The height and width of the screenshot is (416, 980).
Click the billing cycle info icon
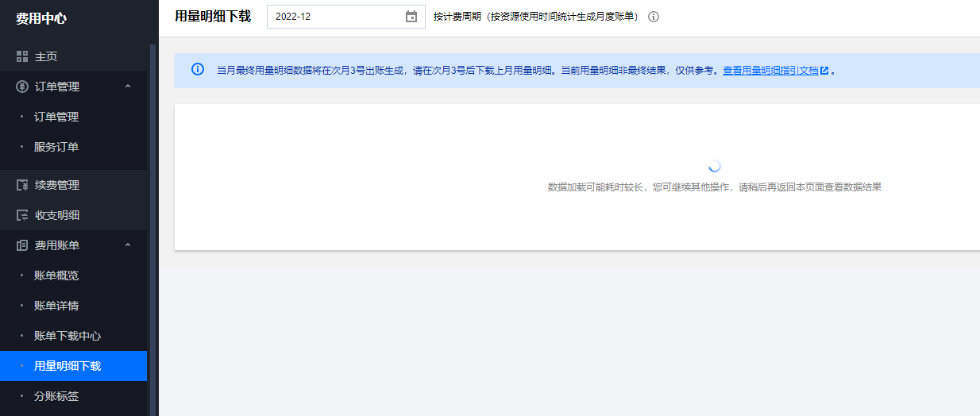[x=654, y=17]
